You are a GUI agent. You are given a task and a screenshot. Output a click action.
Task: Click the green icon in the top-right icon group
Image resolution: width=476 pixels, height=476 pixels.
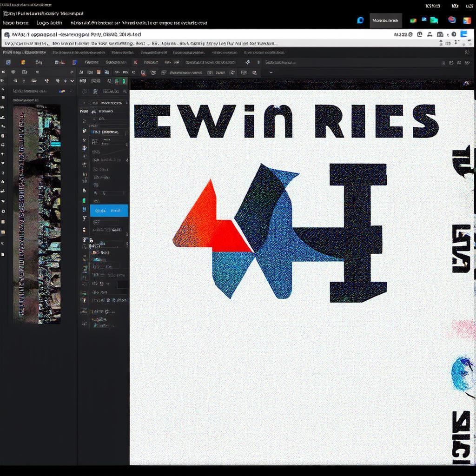(413, 20)
